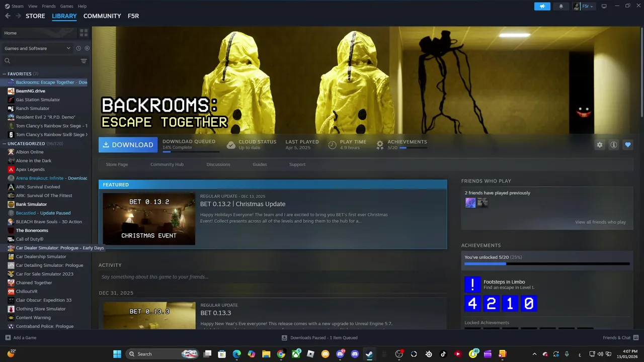Click the Windows Start button
Viewport: 644px width, 362px height.
click(x=117, y=354)
